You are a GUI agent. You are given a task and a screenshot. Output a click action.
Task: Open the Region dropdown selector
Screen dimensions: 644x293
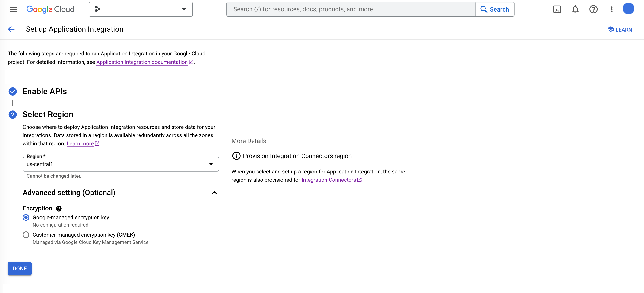pyautogui.click(x=211, y=164)
